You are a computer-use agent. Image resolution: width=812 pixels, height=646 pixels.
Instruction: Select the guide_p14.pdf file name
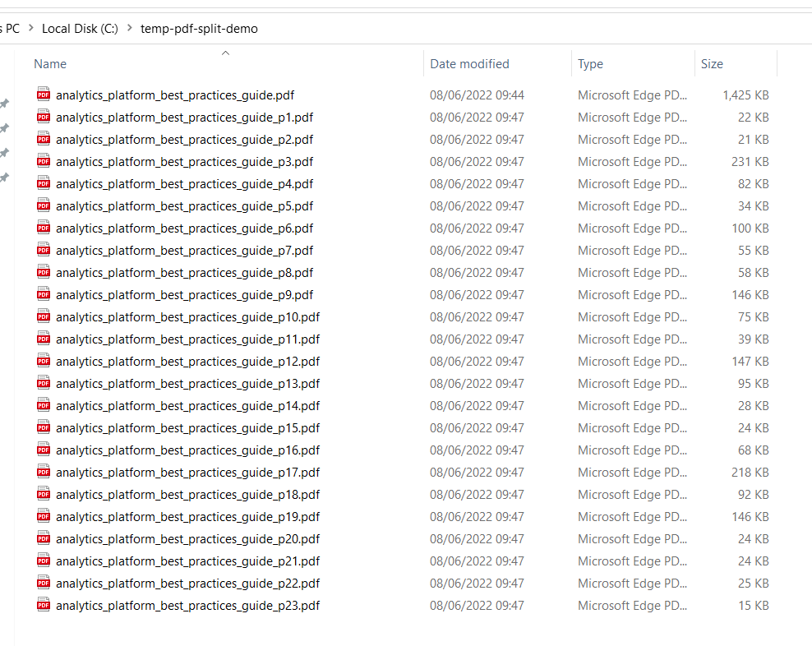click(x=188, y=406)
